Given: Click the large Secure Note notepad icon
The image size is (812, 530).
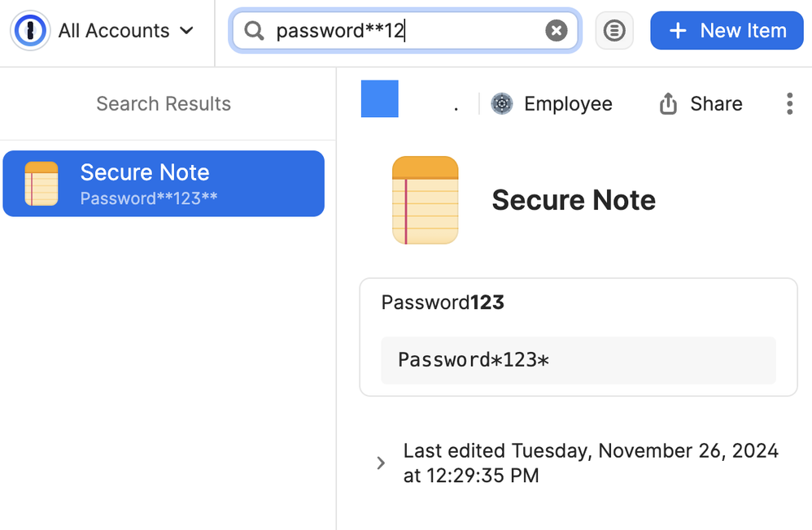Looking at the screenshot, I should [x=426, y=200].
